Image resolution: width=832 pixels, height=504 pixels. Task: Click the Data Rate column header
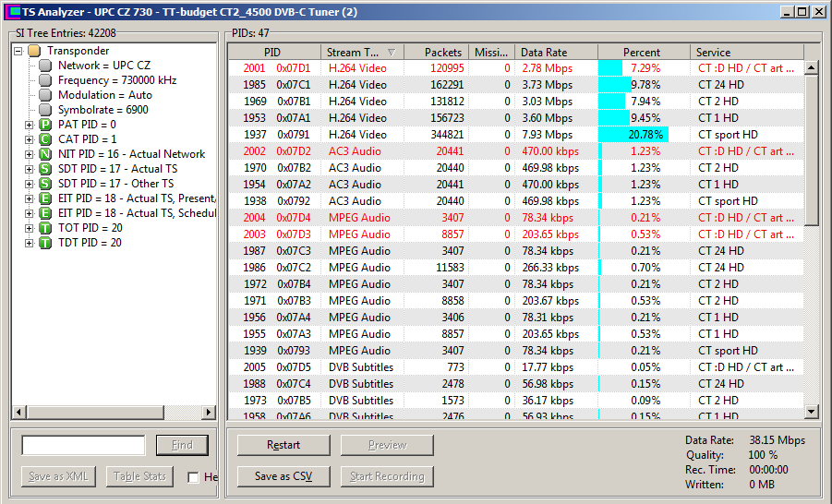click(x=555, y=53)
